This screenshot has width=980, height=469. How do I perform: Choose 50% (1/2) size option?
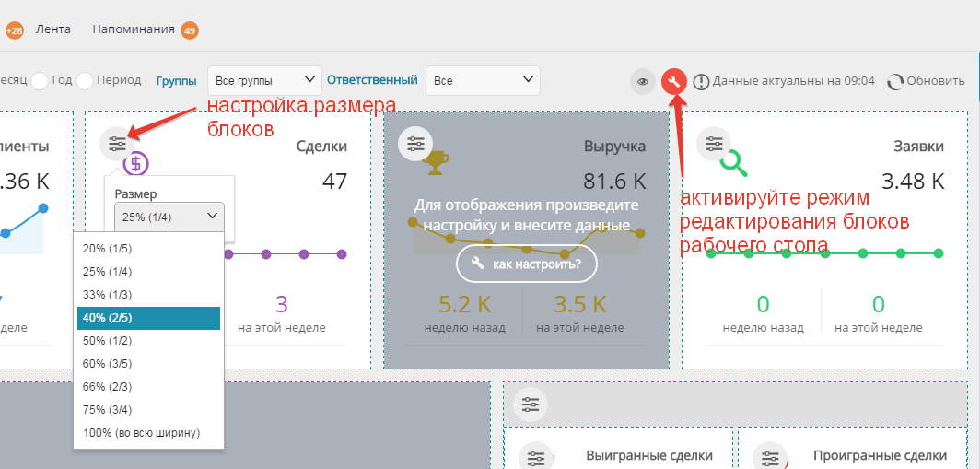(149, 341)
